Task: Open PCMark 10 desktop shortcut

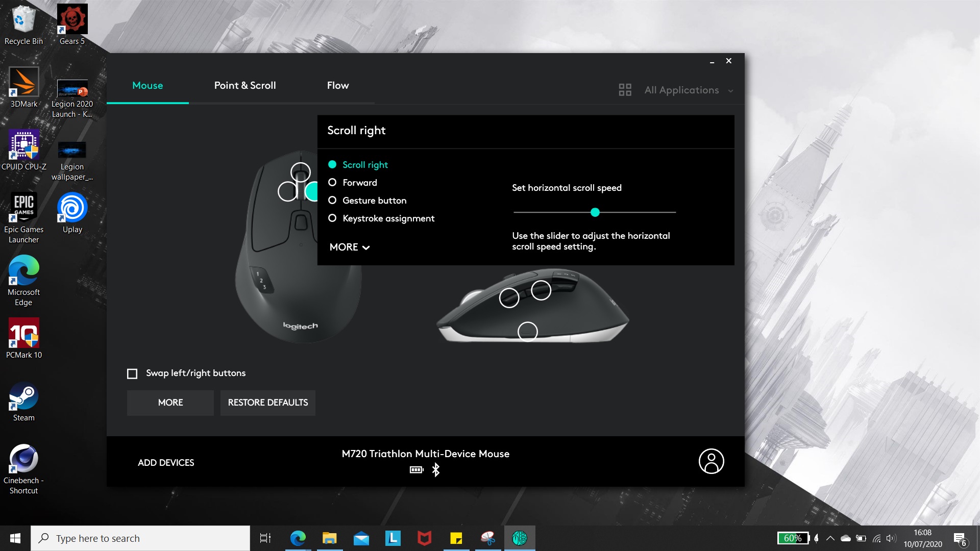Action: coord(23,338)
